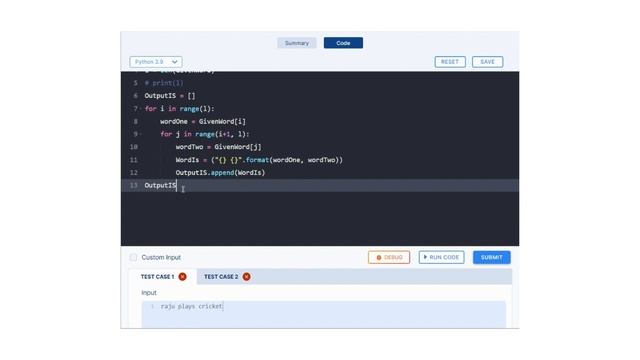
Task: Switch to the Summary tab
Action: pos(297,43)
